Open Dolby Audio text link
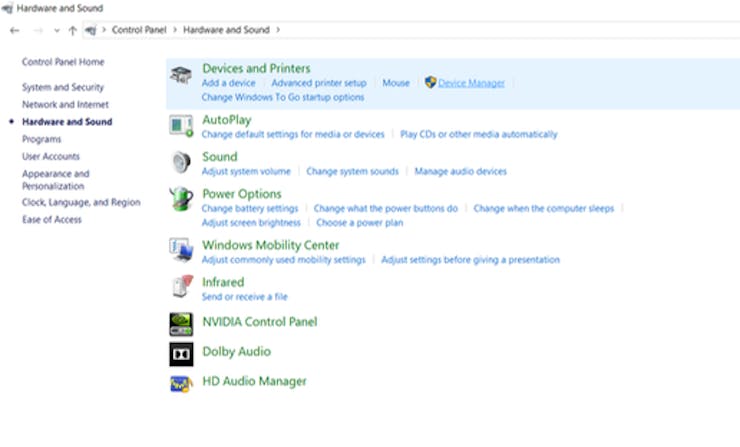Image resolution: width=740 pixels, height=447 pixels. 236,352
